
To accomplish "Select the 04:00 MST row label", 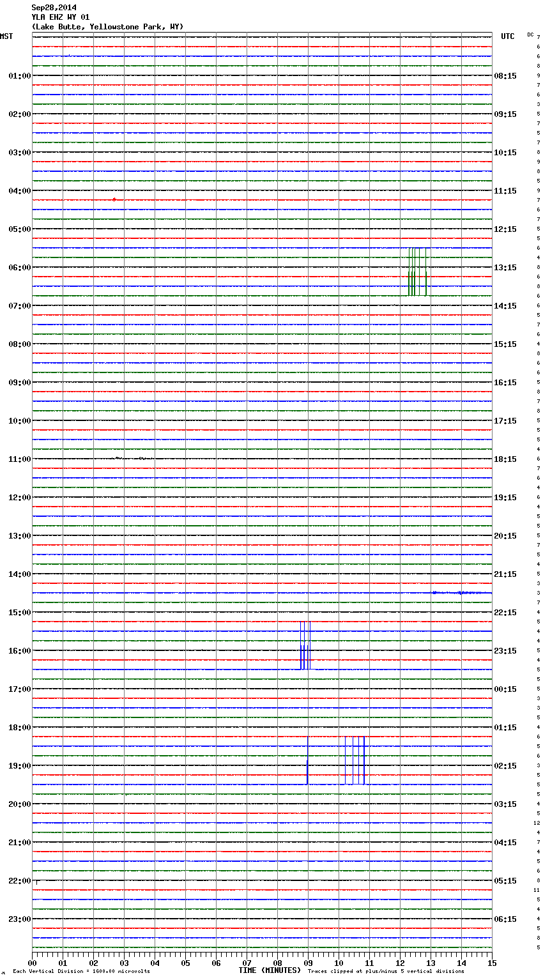I will [20, 191].
